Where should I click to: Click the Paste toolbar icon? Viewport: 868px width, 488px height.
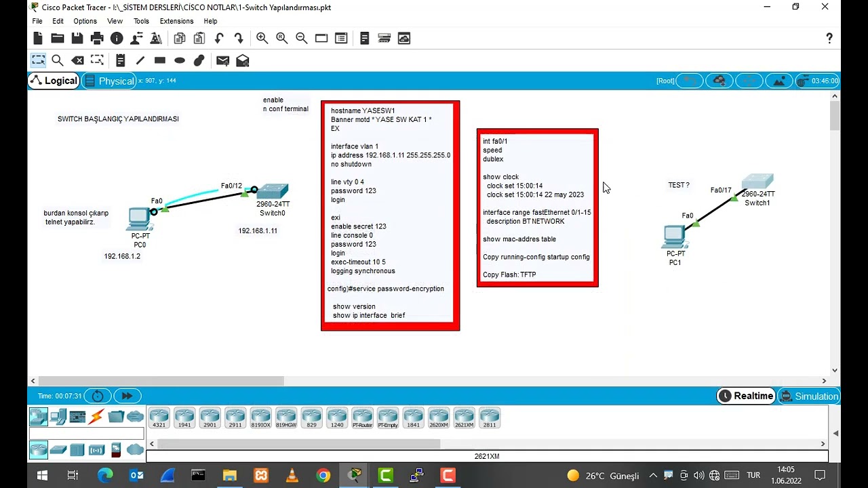[x=199, y=39]
